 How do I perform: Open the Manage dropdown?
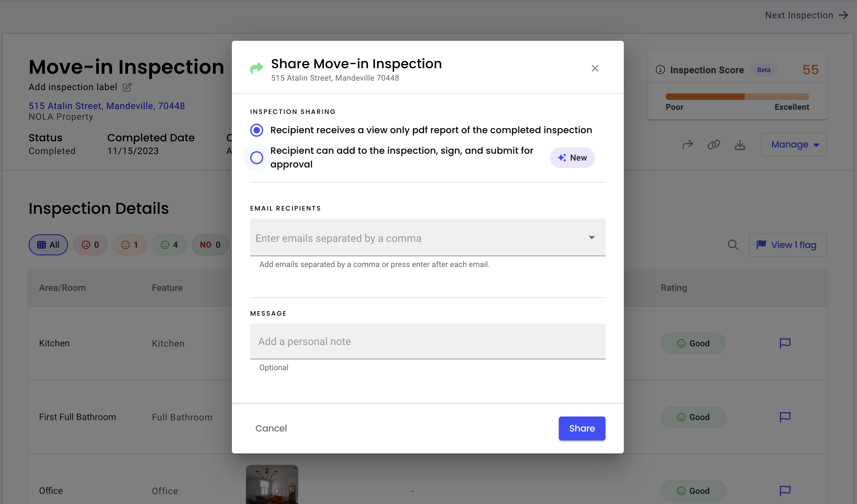click(x=793, y=144)
